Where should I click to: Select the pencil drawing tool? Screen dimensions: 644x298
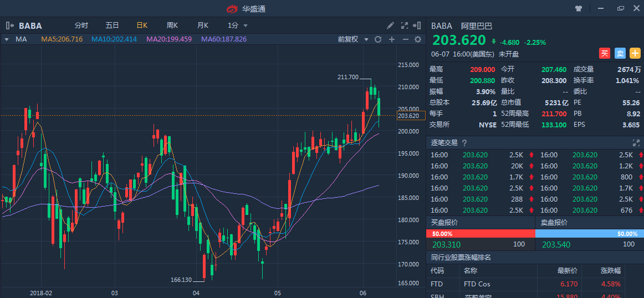click(391, 25)
